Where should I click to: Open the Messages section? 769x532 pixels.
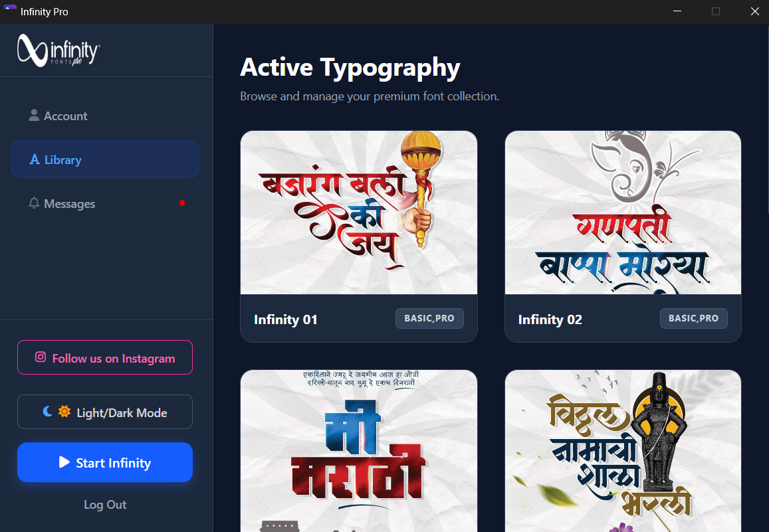click(104, 203)
